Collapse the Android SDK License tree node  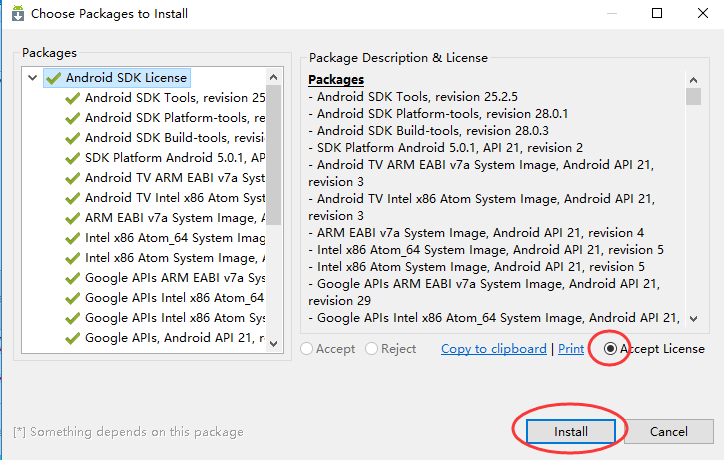coord(32,78)
